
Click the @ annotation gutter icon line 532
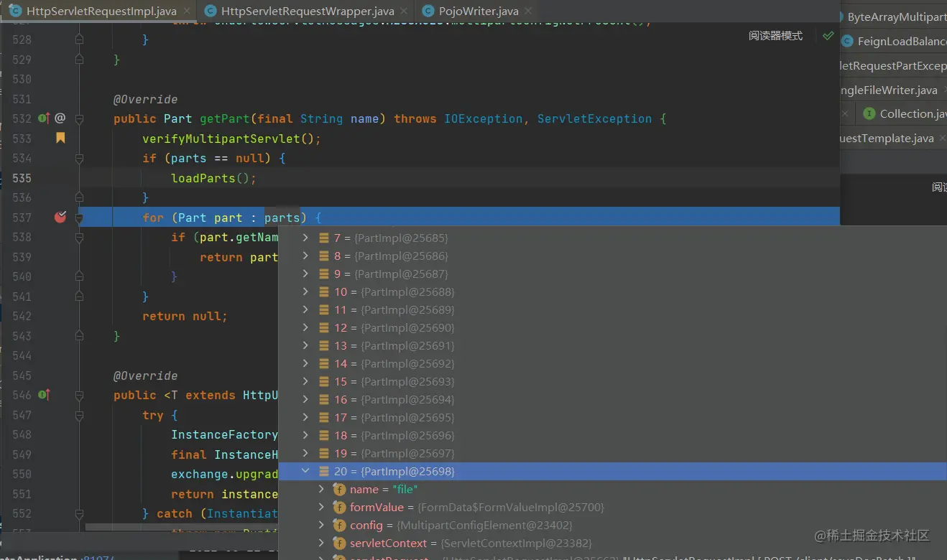click(60, 118)
